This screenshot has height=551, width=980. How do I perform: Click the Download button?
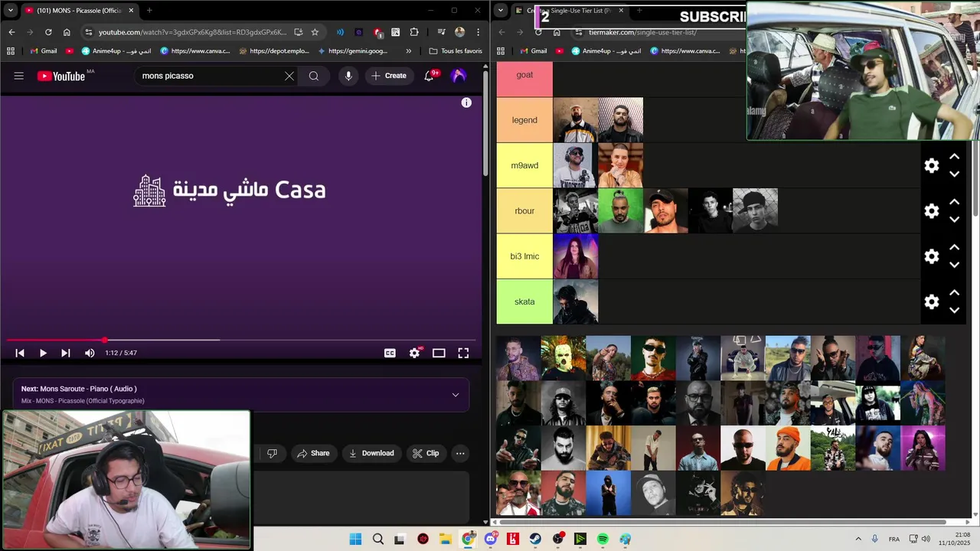[371, 453]
